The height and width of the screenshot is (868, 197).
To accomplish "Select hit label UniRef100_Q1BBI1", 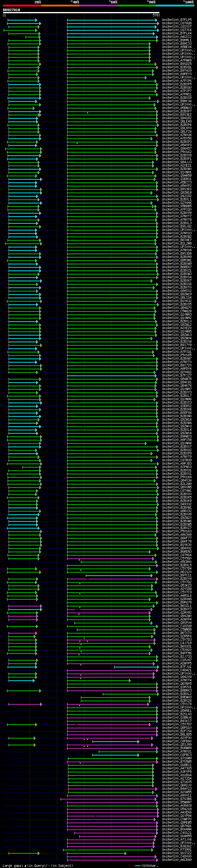I will 177,765.
